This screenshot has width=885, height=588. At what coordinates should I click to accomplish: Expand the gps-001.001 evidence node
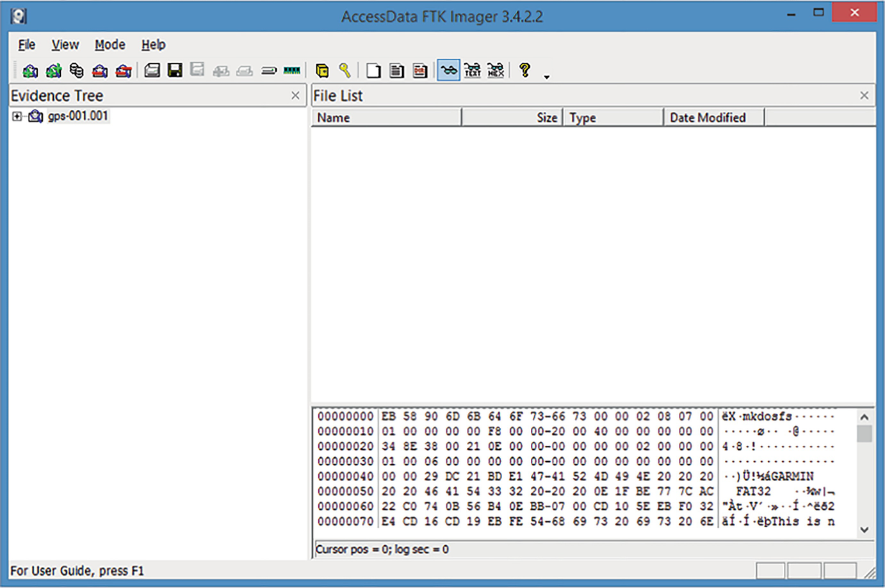tap(17, 117)
